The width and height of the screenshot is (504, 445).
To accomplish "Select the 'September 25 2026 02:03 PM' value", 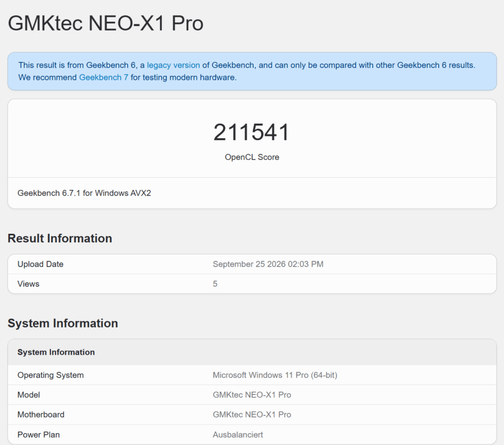I will (x=268, y=264).
